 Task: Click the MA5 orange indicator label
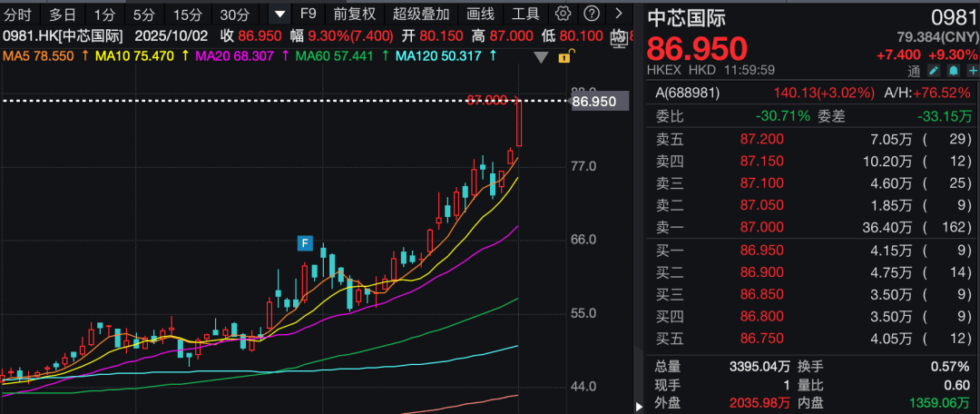[38, 56]
